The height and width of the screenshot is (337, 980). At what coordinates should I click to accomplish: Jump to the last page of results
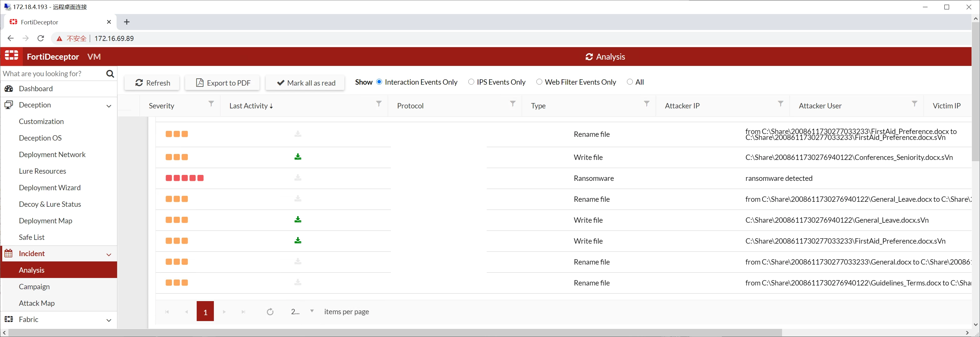pos(243,312)
